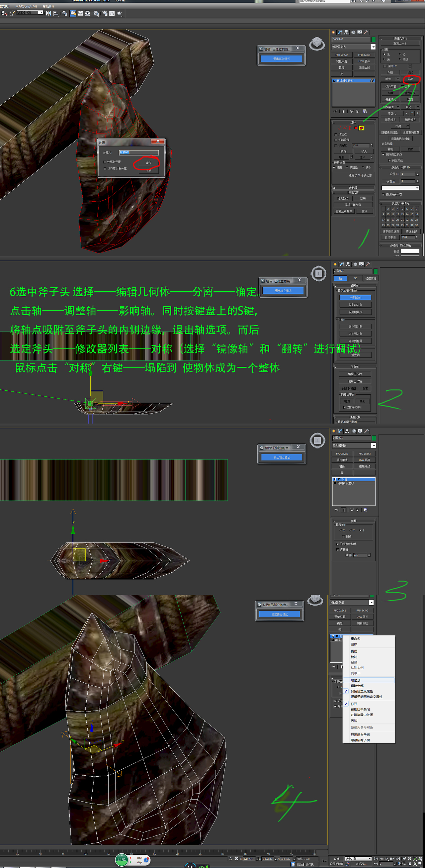The width and height of the screenshot is (425, 868).
Task: Click 确定 in the Detach dialog
Action: point(148,163)
